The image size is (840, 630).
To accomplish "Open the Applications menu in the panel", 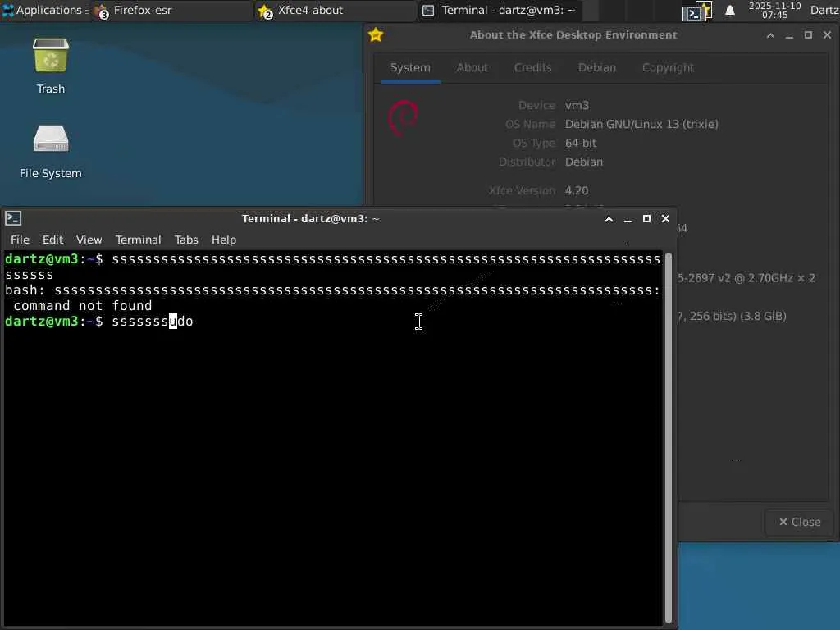I will 45,10.
